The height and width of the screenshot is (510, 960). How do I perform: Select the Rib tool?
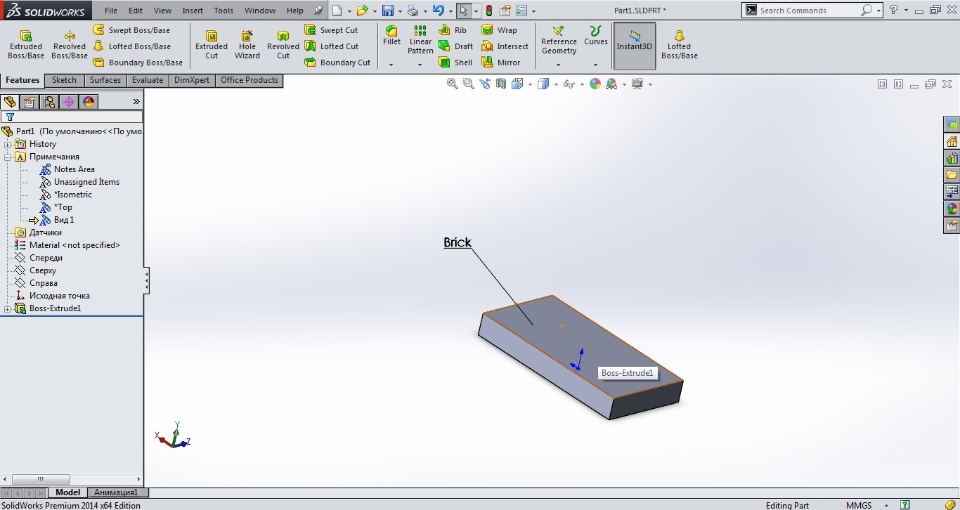tap(452, 30)
